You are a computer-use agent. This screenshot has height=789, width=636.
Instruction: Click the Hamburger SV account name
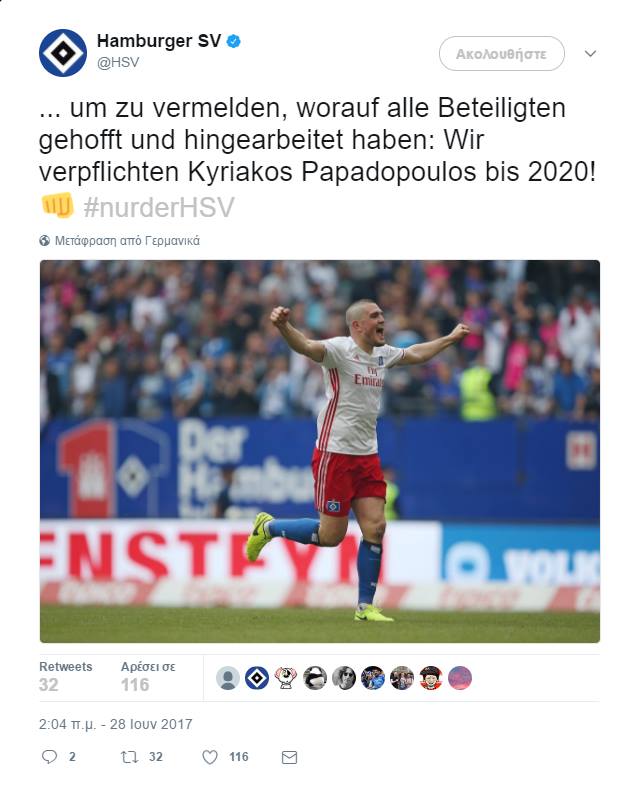coord(158,41)
